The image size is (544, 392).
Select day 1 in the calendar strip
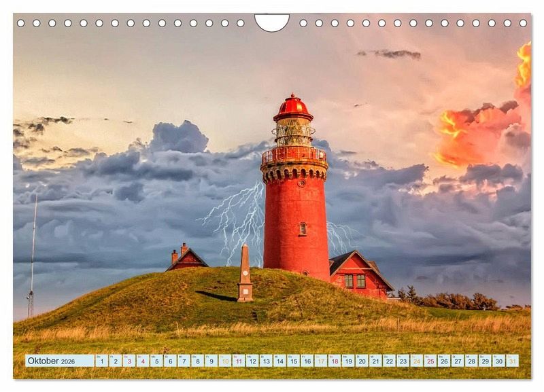101,361
